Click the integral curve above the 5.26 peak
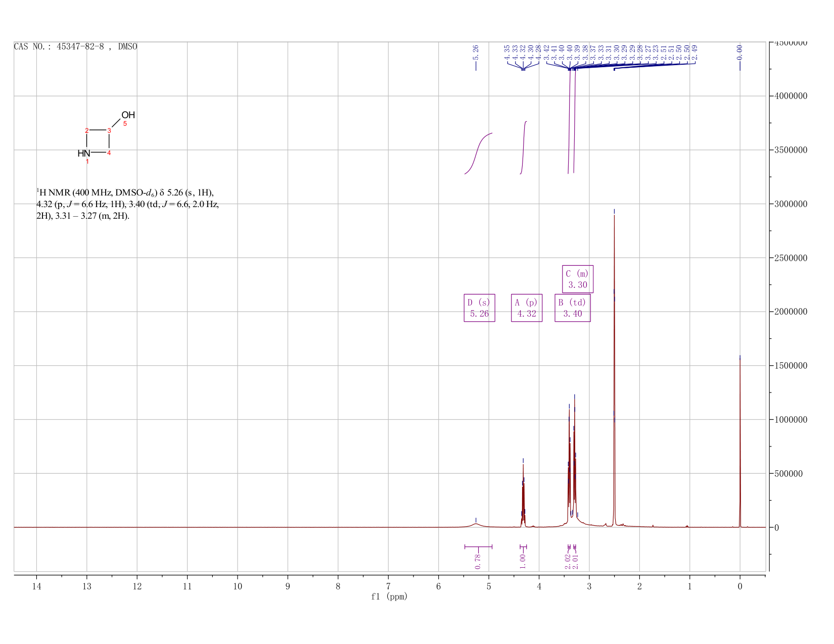This screenshot has height=644, width=834. (478, 154)
